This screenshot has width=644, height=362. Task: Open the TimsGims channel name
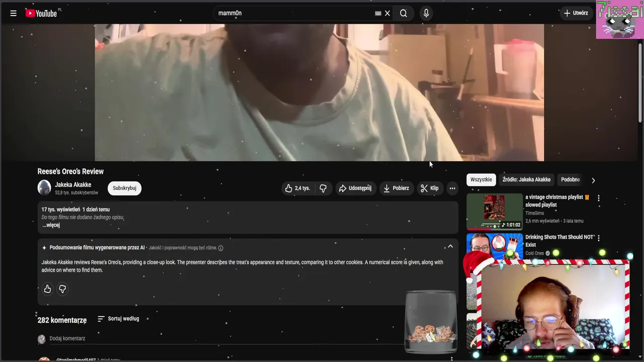pos(534,213)
